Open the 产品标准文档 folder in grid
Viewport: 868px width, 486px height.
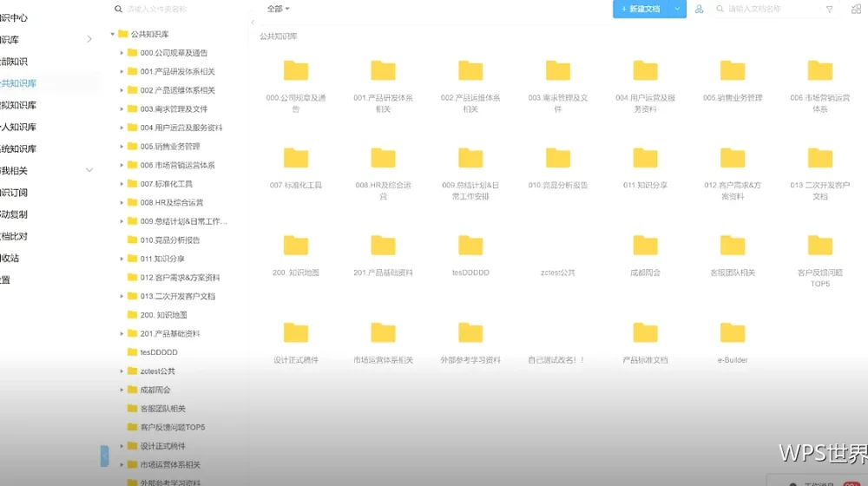point(646,333)
